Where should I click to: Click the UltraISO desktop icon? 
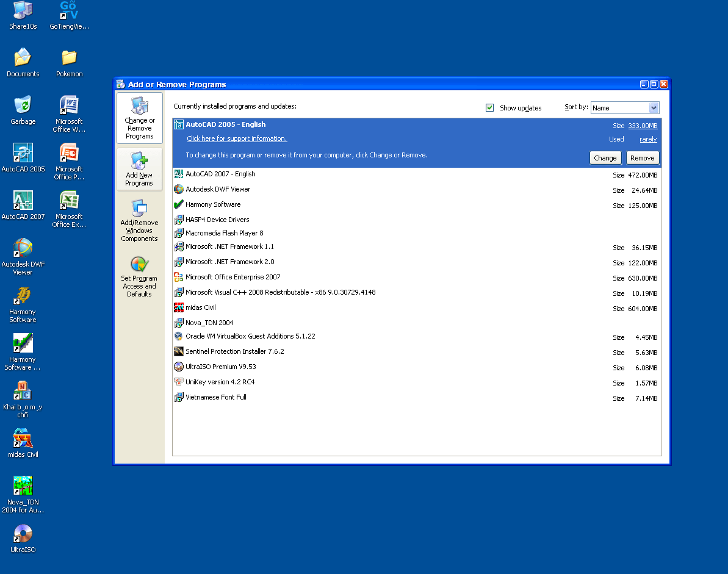click(x=23, y=538)
